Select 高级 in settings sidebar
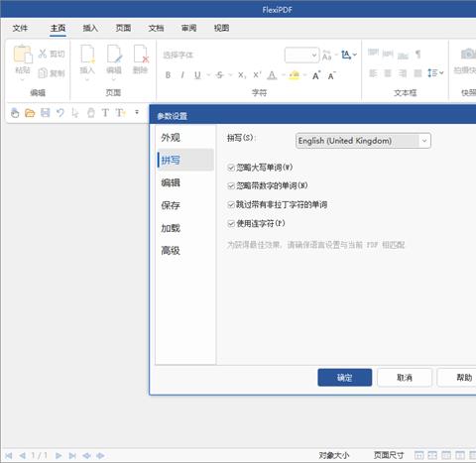This screenshot has height=463, width=476. point(185,251)
